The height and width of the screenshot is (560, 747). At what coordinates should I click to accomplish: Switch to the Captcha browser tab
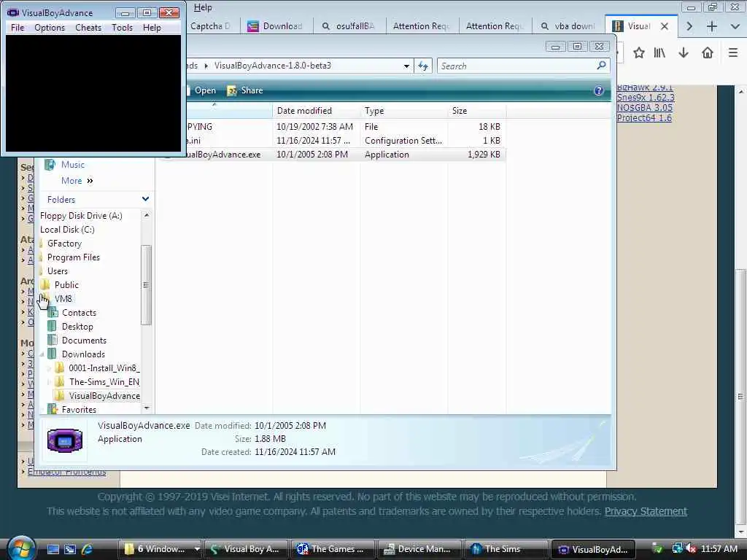[211, 26]
